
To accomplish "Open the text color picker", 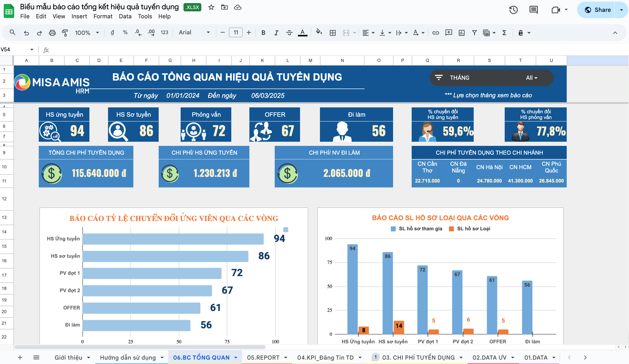I will coord(302,33).
